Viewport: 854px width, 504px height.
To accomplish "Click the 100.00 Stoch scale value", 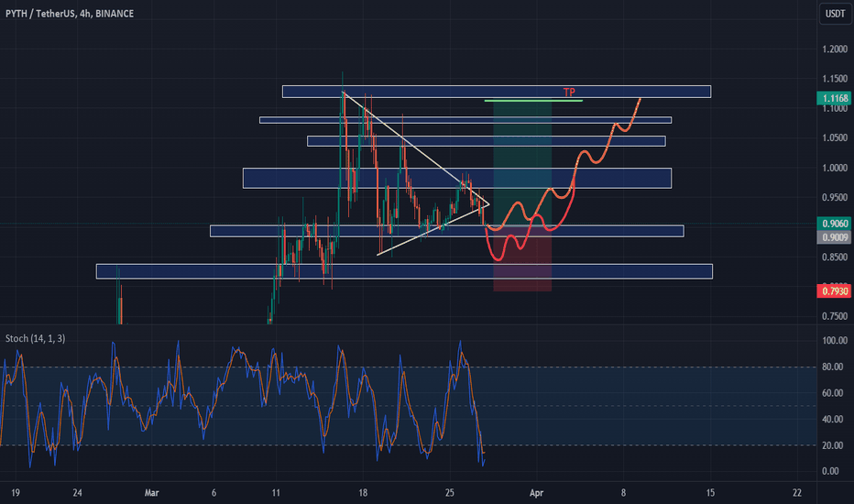I will click(835, 341).
